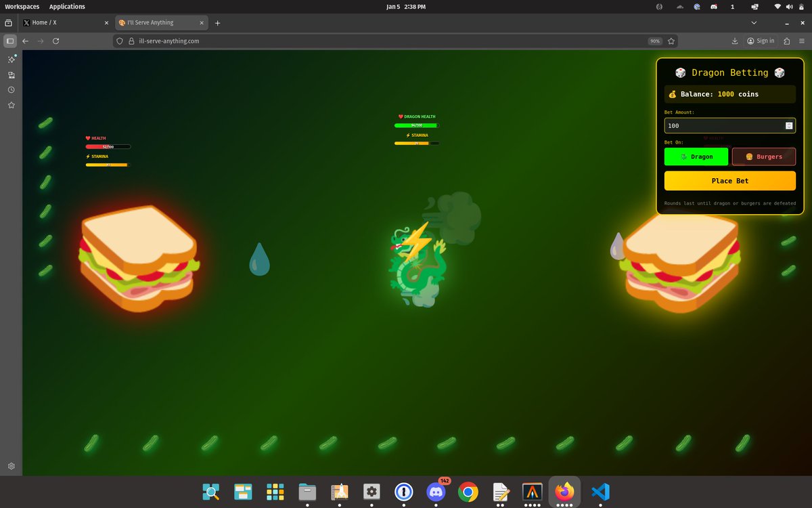The width and height of the screenshot is (812, 508).
Task: Open the text editor dock icon
Action: pyautogui.click(x=500, y=491)
